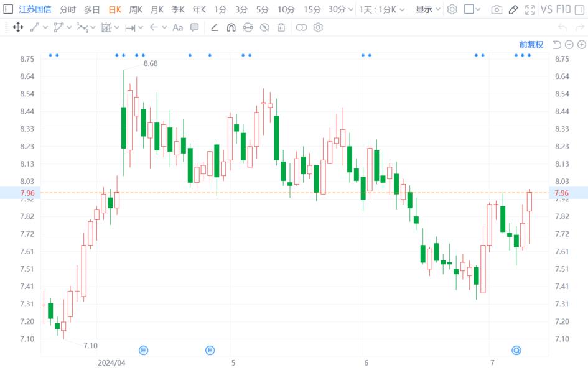Image resolution: width=588 pixels, height=373 pixels.
Task: Select the chart measurement tool
Action: [x=106, y=27]
